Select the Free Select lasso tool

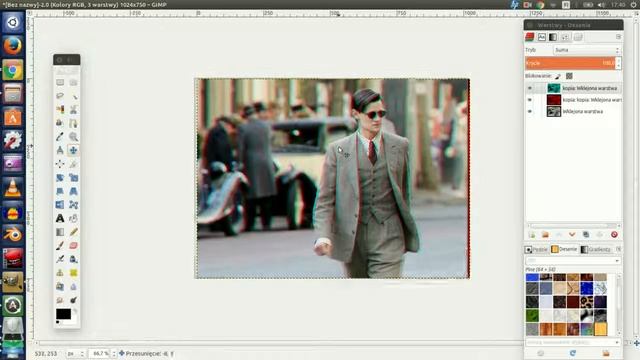[60, 96]
